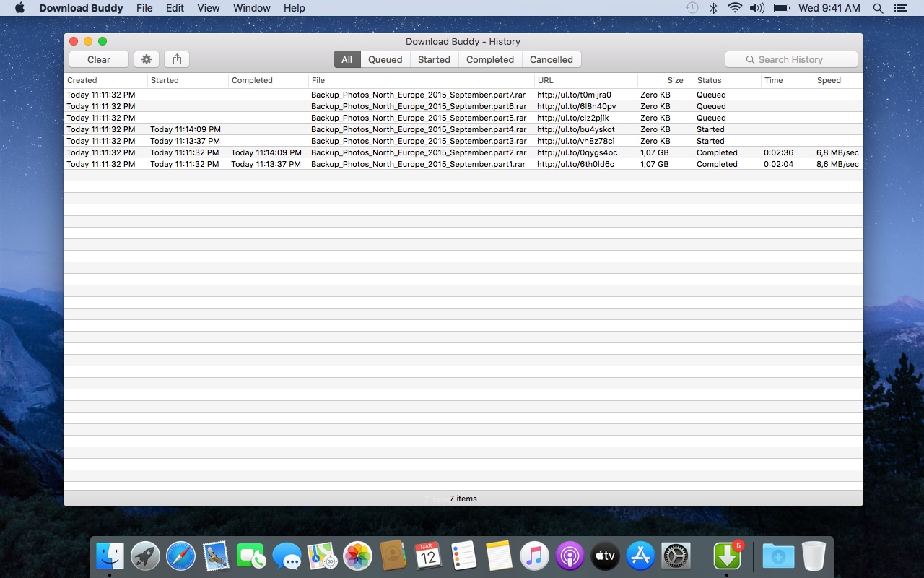Open Download Buddy green arrow dock icon

click(727, 556)
